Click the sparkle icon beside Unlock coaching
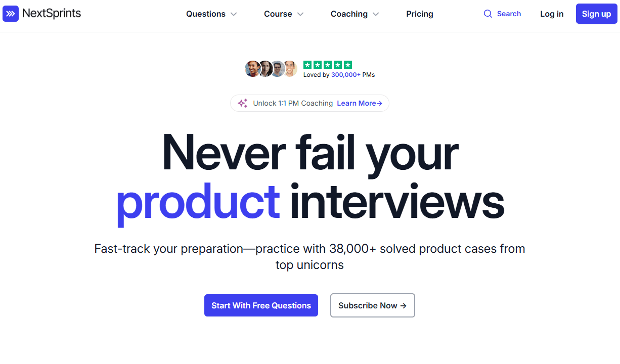The width and height of the screenshot is (620, 364). [243, 103]
